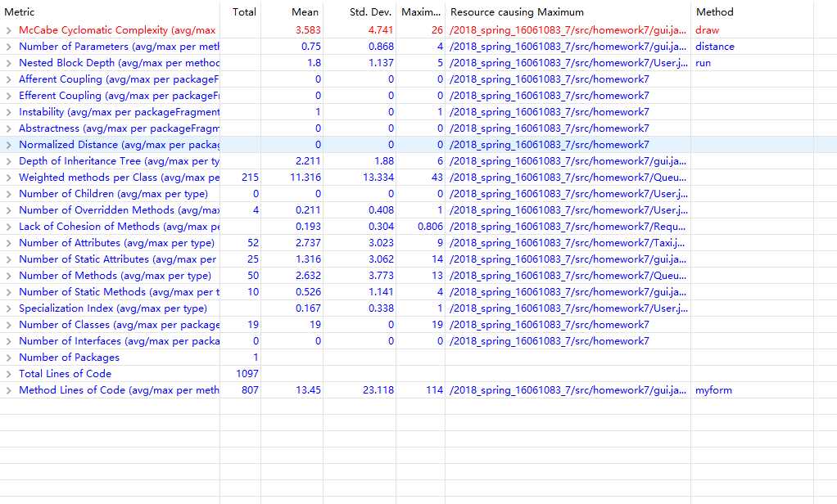Expand Abstractness metric row

click(8, 128)
